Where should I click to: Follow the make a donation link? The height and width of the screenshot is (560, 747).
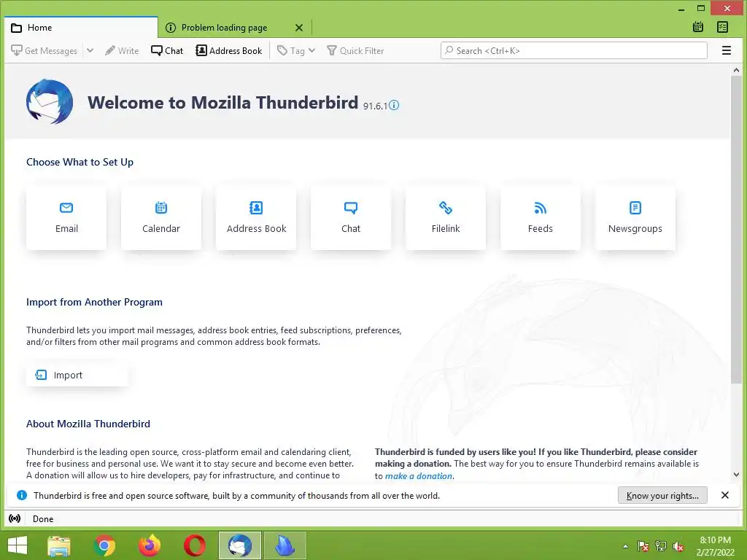pos(419,475)
